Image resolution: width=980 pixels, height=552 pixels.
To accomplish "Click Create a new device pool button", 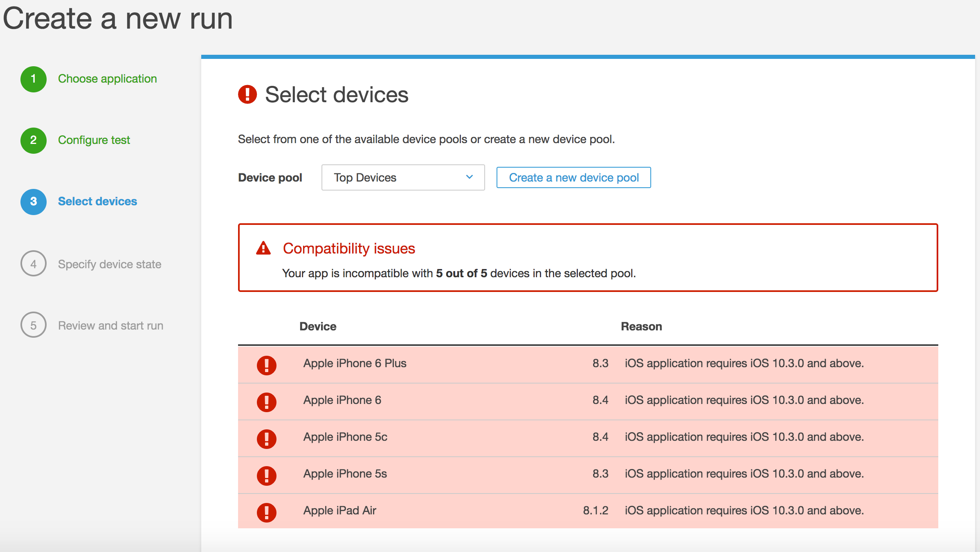I will [573, 177].
